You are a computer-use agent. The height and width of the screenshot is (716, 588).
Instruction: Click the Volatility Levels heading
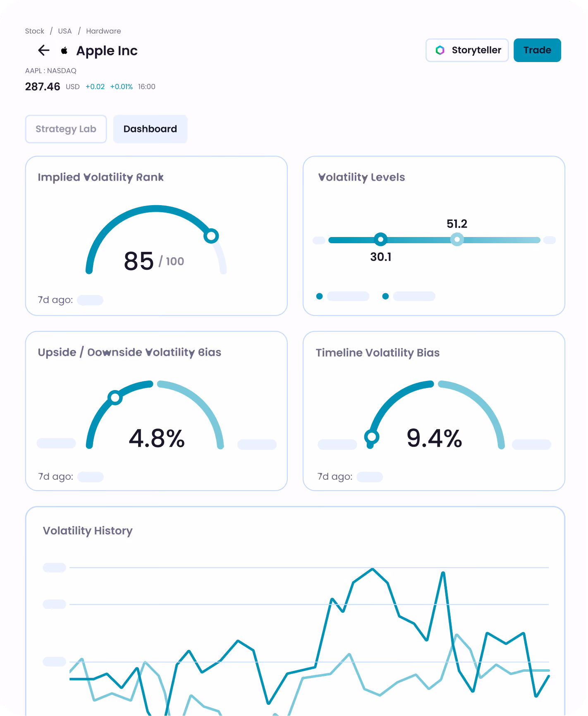pyautogui.click(x=361, y=177)
